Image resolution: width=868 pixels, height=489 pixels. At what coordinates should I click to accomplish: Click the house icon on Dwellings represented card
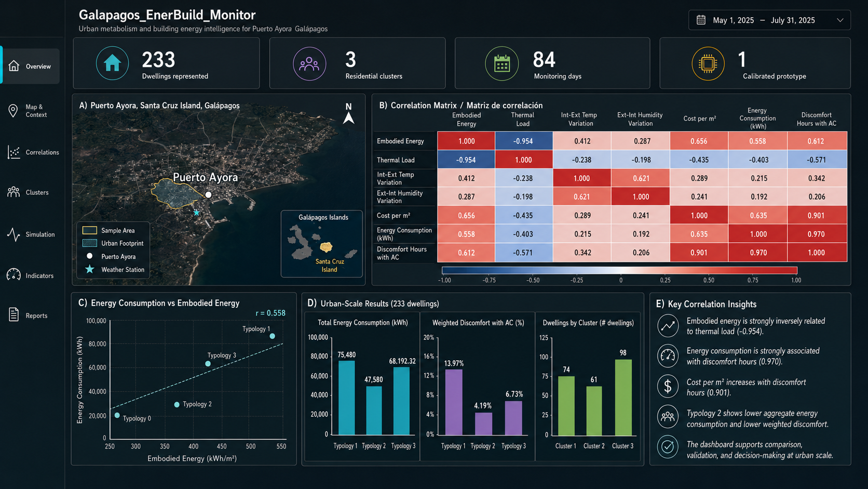click(x=112, y=63)
